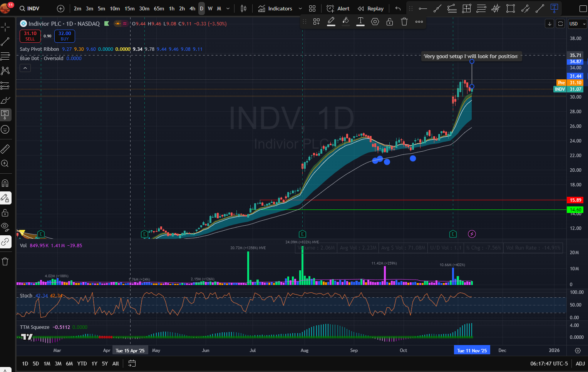Toggle lock all drawings
This screenshot has height=372, width=588.
tap(5, 213)
